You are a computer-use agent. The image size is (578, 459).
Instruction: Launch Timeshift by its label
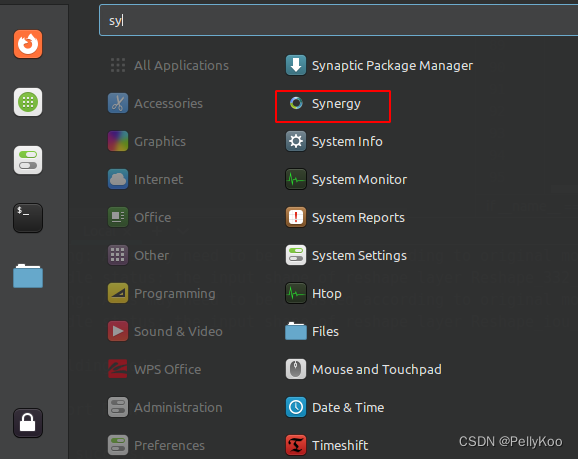coord(340,445)
